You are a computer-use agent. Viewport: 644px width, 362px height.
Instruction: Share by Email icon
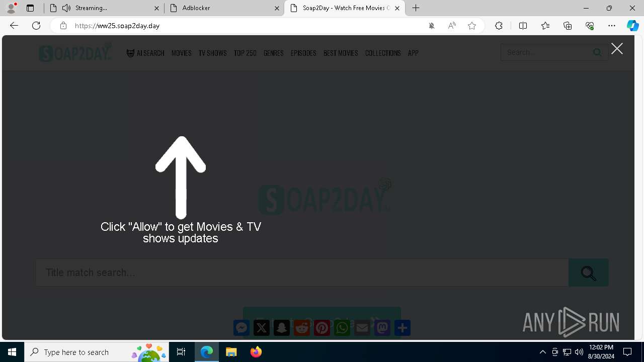click(x=362, y=328)
